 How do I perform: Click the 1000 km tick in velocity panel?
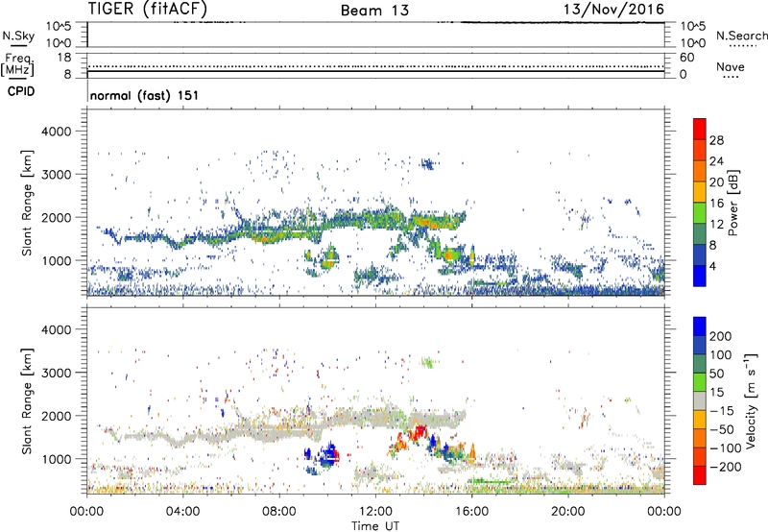click(57, 458)
